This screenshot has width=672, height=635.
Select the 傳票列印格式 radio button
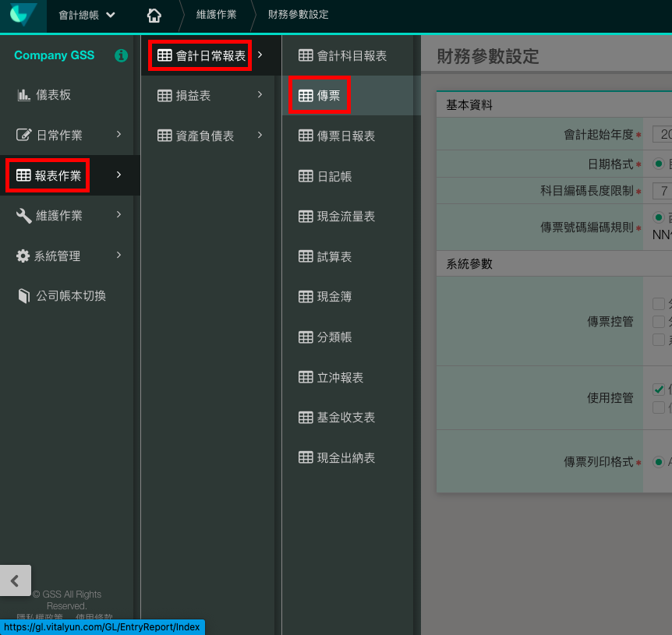tap(659, 461)
